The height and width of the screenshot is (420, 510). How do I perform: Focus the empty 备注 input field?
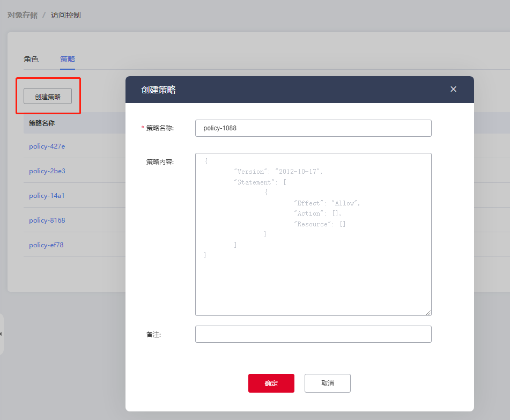tap(313, 334)
